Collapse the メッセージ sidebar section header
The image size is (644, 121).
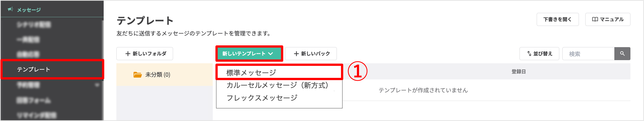(29, 10)
